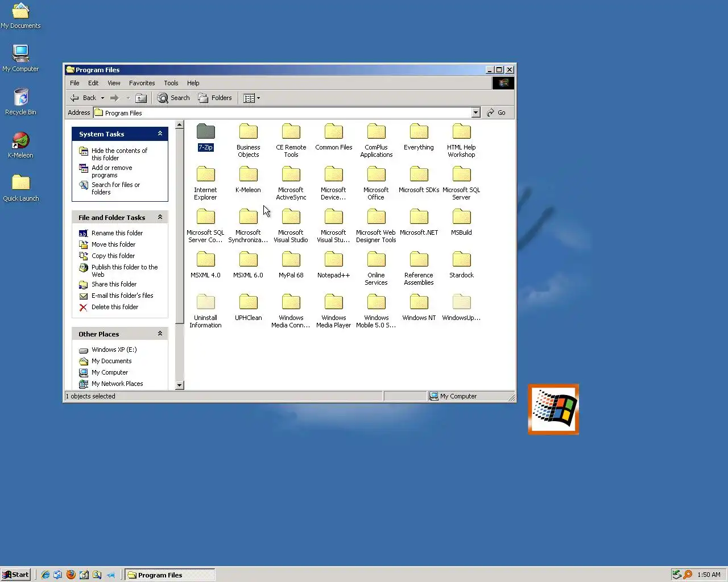Screen dimensions: 728x582
Task: Select the Windows NT folder
Action: [419, 307]
